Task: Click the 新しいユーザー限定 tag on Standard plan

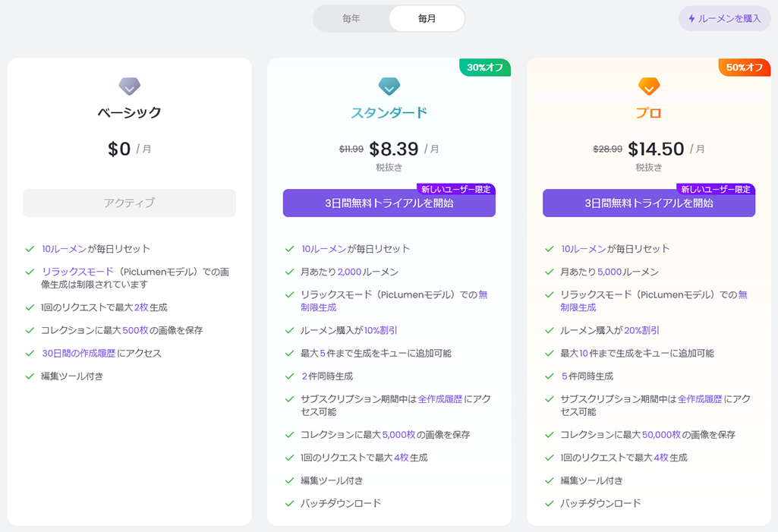Action: click(456, 189)
